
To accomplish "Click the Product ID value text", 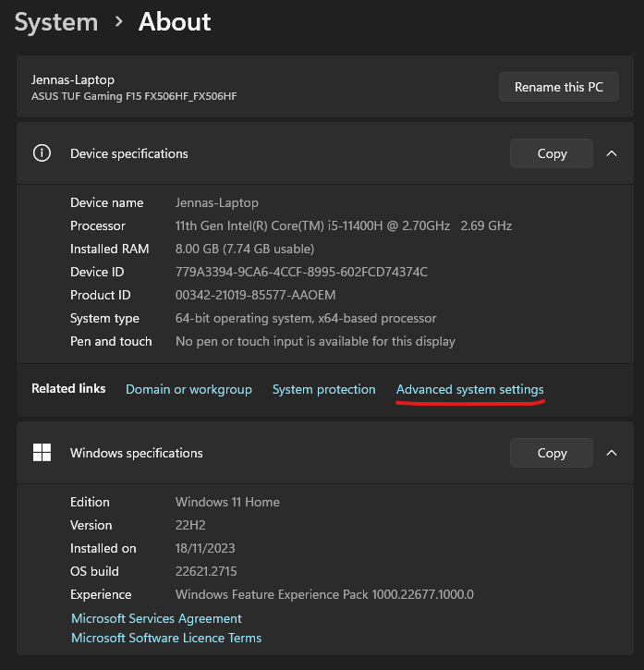I will pos(255,295).
